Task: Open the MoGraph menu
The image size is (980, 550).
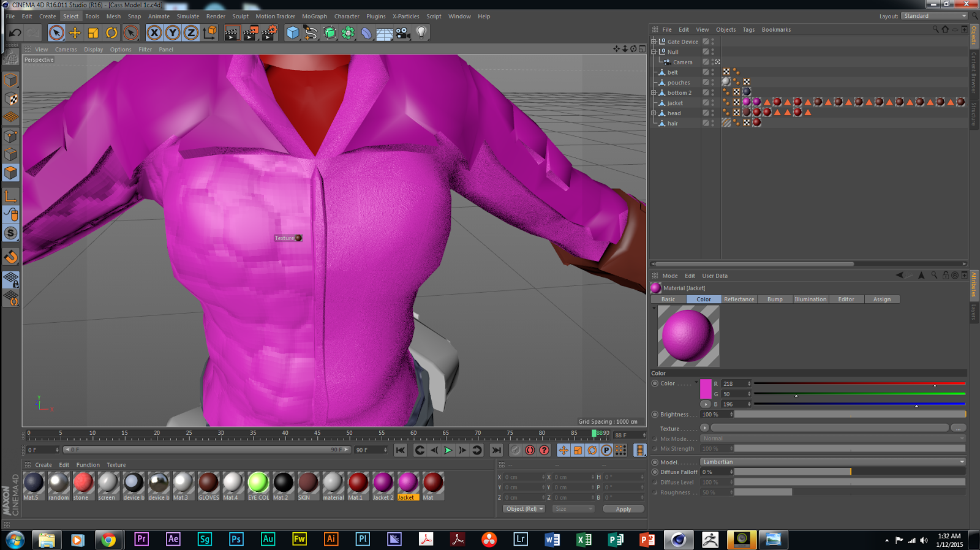Action: (314, 17)
